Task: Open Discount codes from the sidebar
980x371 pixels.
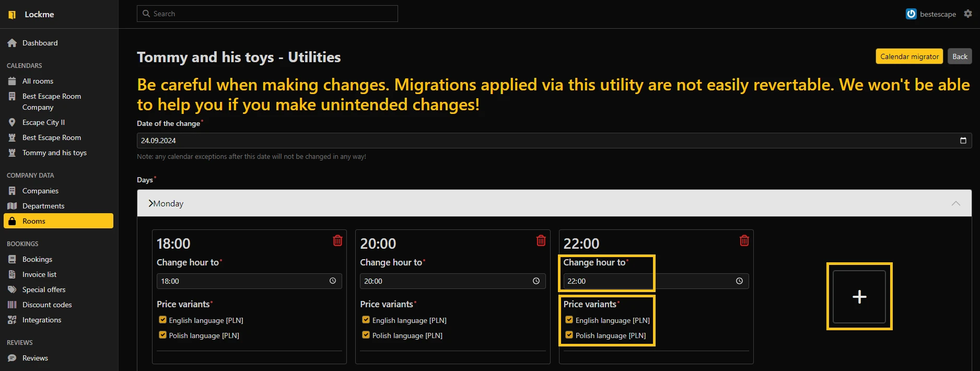Action: (x=47, y=305)
